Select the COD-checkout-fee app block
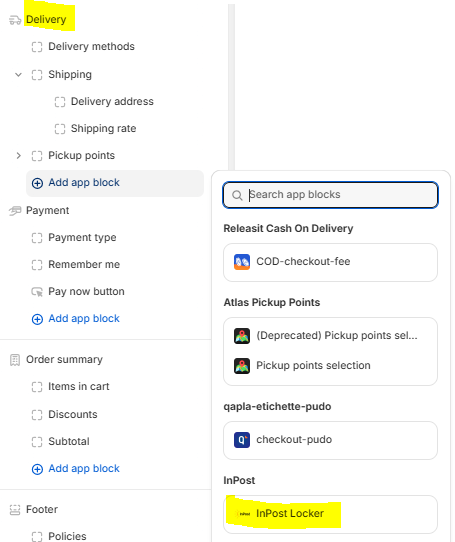Viewport: 455px width, 542px height. [x=330, y=262]
